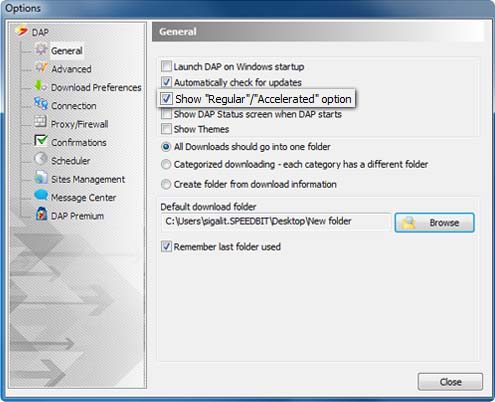The image size is (495, 402).
Task: Click the Message Center speech bubble icon
Action: point(41,195)
